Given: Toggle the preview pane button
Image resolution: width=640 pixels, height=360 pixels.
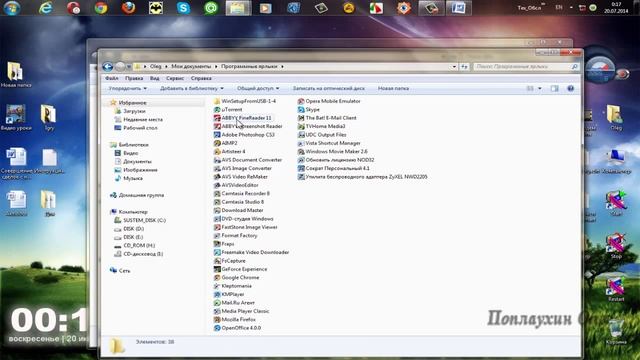Looking at the screenshot, I should [x=554, y=88].
